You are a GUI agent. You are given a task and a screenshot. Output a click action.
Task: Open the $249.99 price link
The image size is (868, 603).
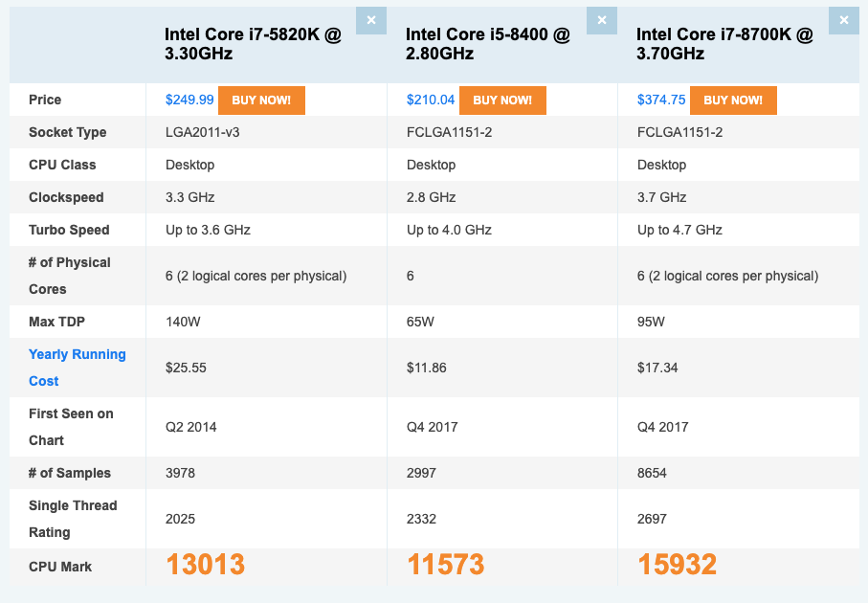coord(189,100)
